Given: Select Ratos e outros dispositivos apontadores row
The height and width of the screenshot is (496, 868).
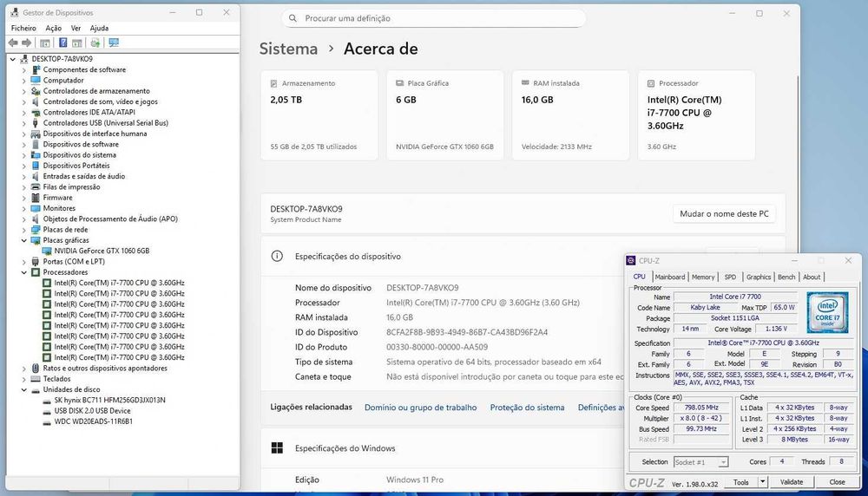Looking at the screenshot, I should click(105, 369).
